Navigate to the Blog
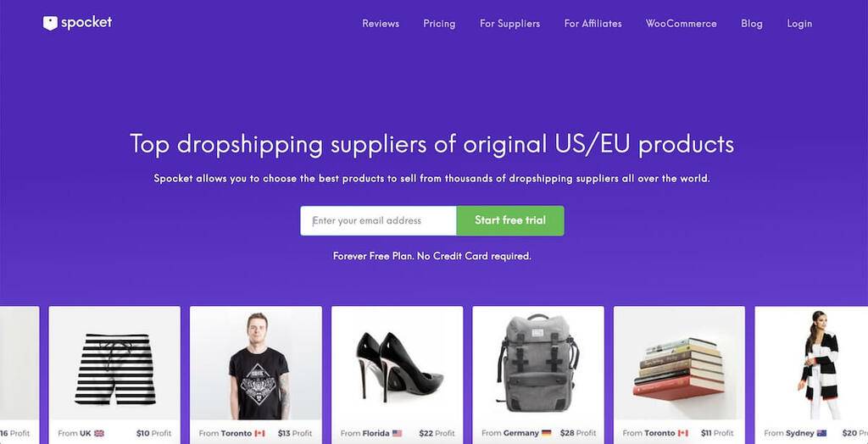This screenshot has width=868, height=444. pos(752,24)
